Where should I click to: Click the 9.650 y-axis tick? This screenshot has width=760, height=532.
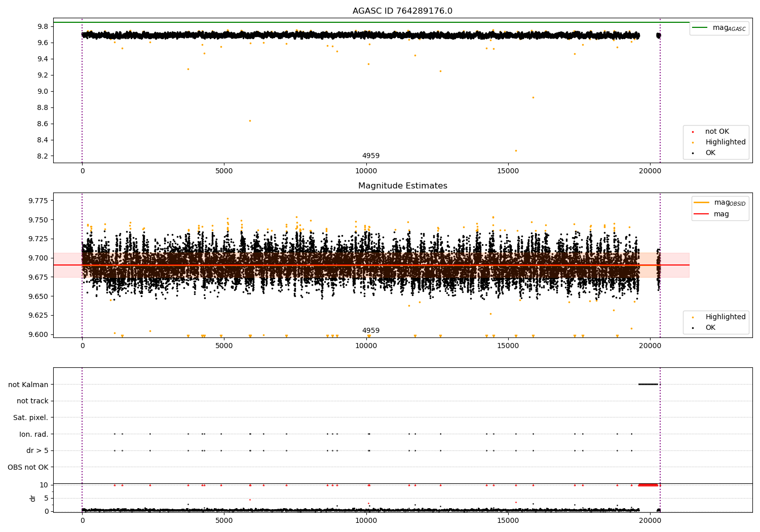(x=39, y=296)
